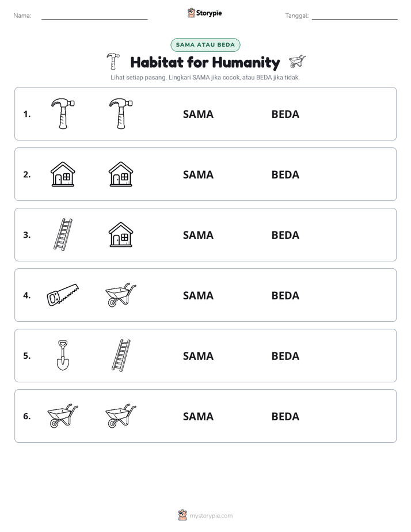Click the wheelbarrow icon right of the title
The height and width of the screenshot is (532, 411).
pyautogui.click(x=297, y=62)
